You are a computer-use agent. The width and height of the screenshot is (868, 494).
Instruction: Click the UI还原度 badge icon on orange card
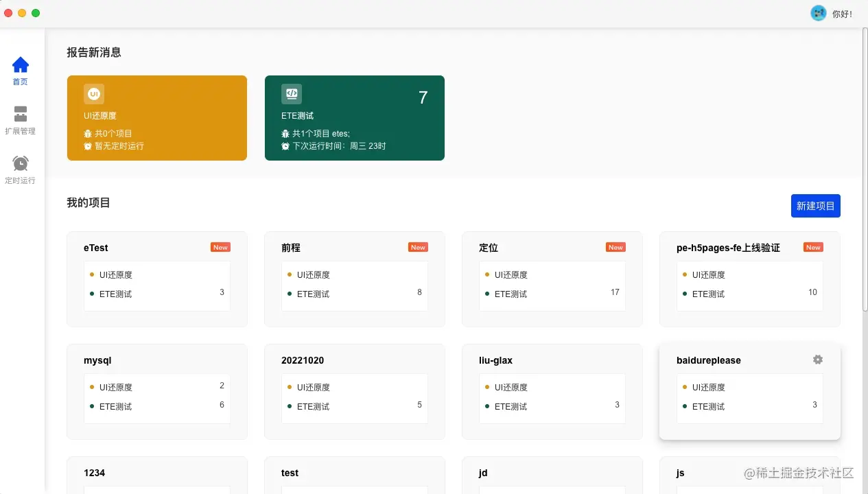(93, 94)
